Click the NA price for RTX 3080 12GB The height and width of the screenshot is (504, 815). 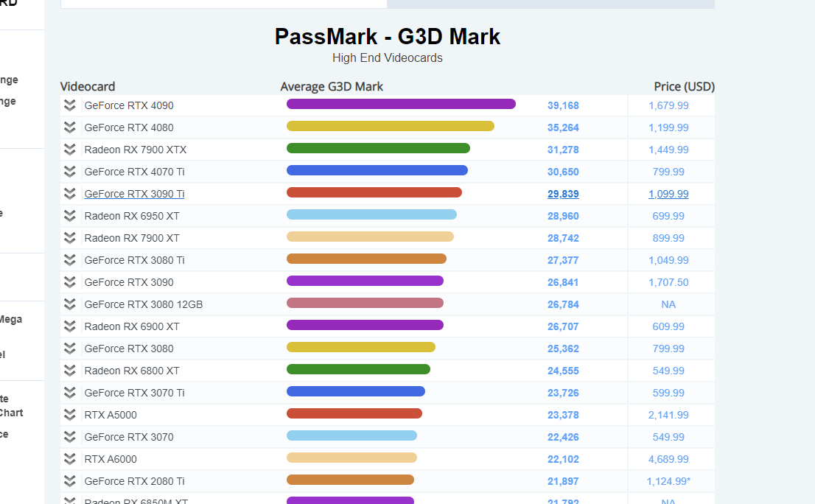tap(668, 304)
